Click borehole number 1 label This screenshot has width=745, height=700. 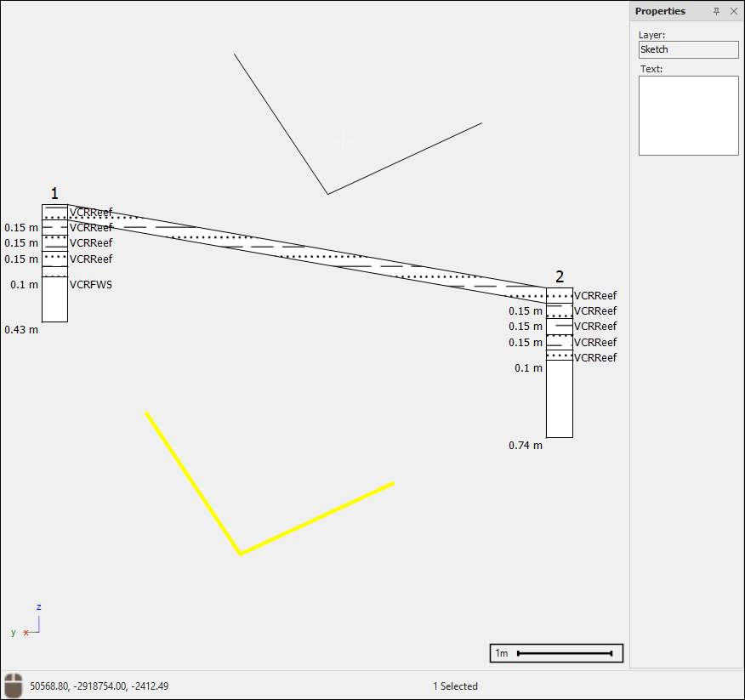coord(54,194)
